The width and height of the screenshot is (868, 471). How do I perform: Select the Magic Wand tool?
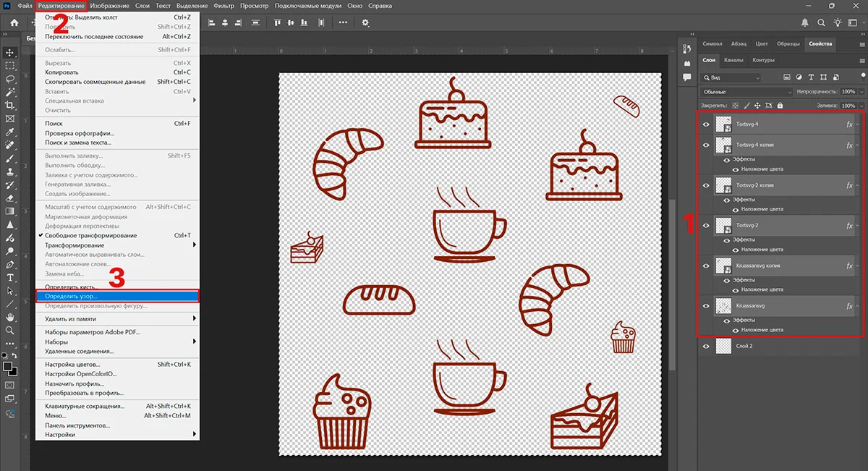(10, 92)
